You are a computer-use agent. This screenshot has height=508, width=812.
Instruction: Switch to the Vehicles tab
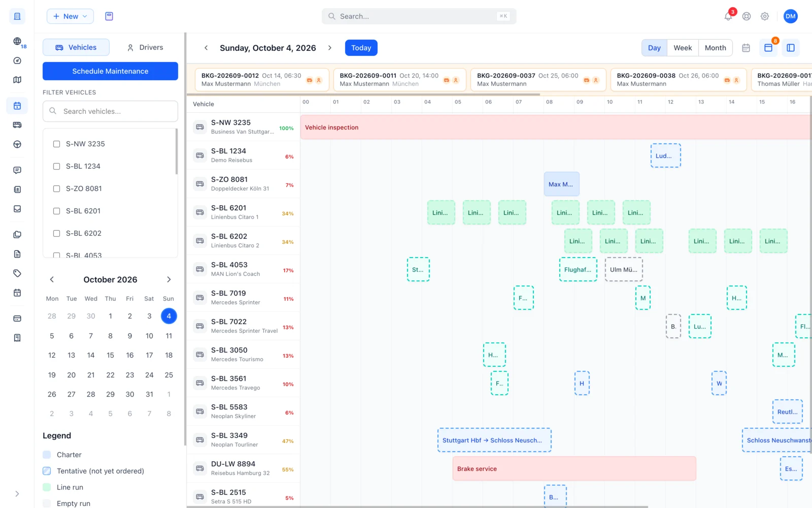pyautogui.click(x=76, y=47)
